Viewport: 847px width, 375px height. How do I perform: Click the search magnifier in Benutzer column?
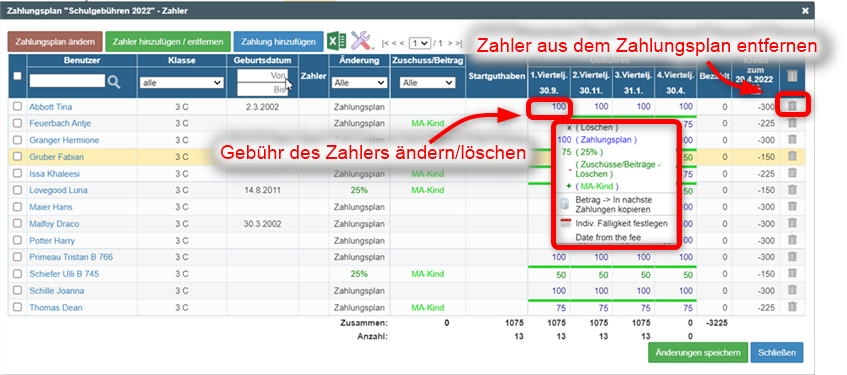(115, 82)
